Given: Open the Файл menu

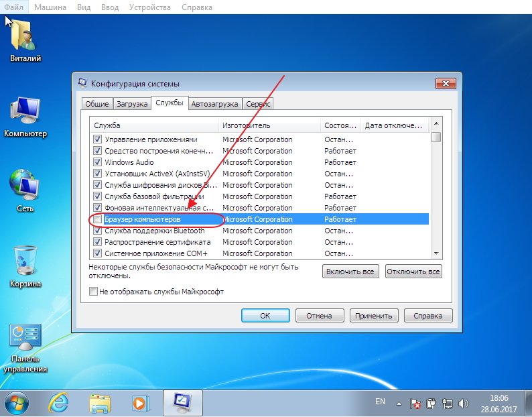Looking at the screenshot, I should pos(14,7).
